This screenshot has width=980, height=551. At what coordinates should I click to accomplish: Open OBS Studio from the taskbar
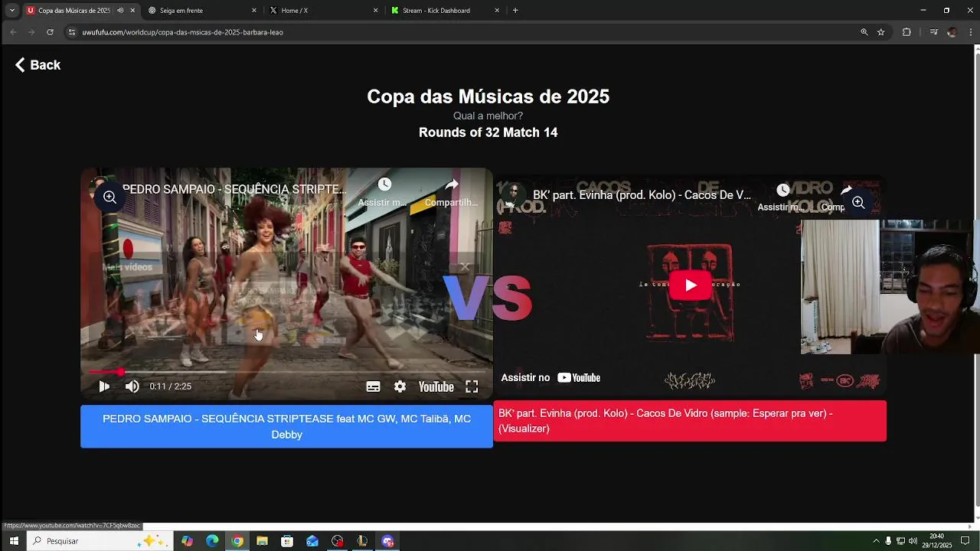tap(338, 541)
